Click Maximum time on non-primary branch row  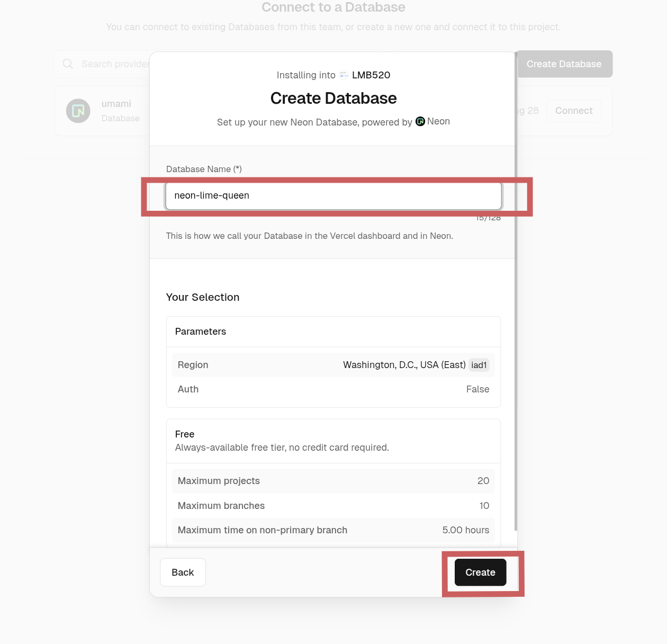click(333, 530)
